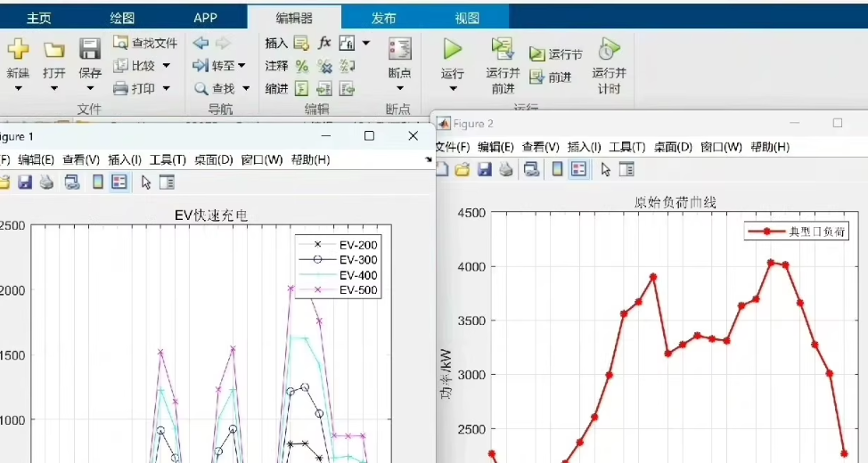The image size is (868, 463).
Task: Click the insert fixed-point data icon
Action: point(347,43)
